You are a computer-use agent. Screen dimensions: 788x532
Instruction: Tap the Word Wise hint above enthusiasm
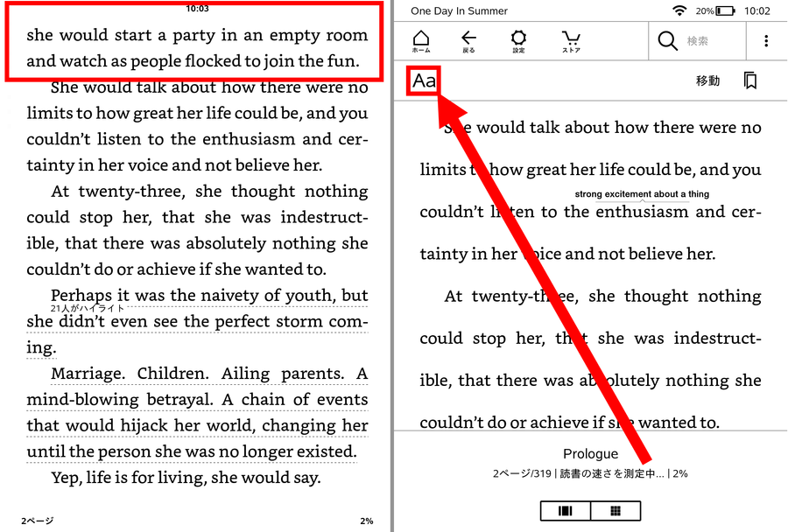(x=642, y=194)
